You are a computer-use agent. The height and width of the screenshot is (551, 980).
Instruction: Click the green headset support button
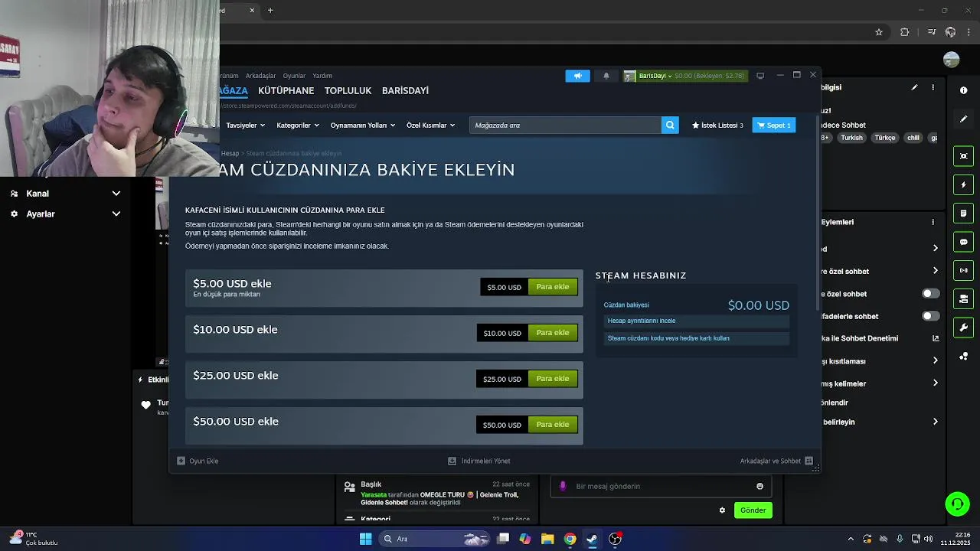(x=957, y=504)
